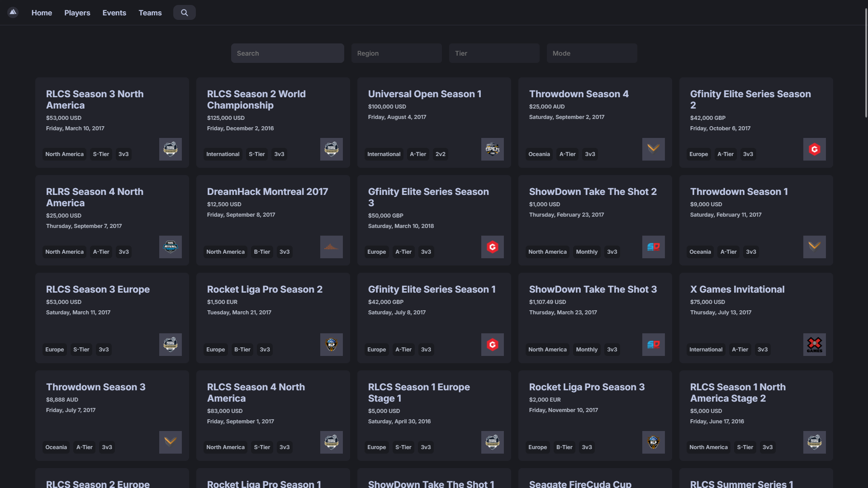Open RLCS Season 2 World Championship event title
Image resolution: width=868 pixels, height=488 pixels.
256,99
